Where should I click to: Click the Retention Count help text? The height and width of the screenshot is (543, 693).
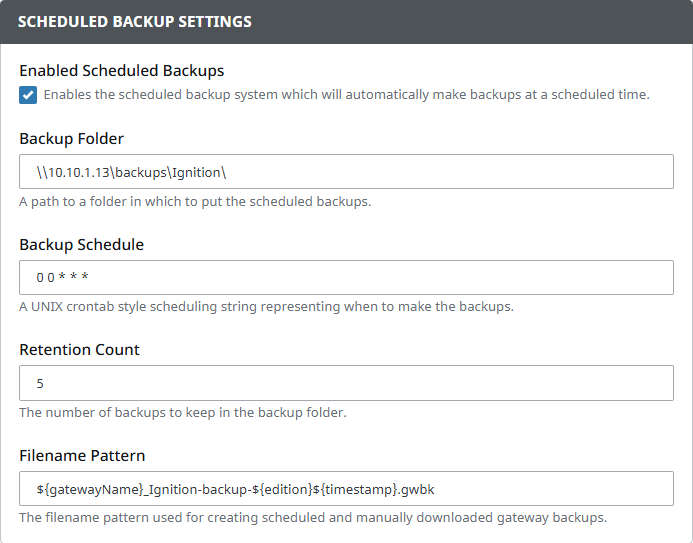[183, 412]
